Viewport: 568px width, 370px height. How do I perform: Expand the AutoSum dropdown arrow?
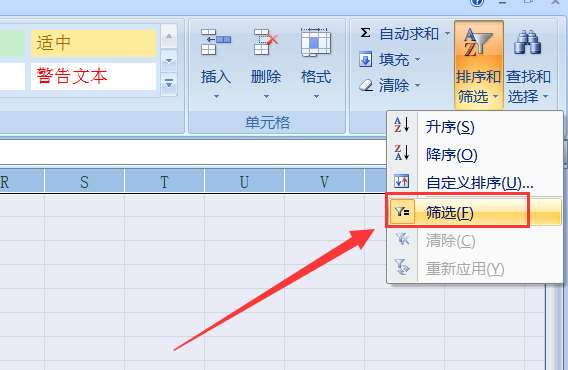point(447,34)
